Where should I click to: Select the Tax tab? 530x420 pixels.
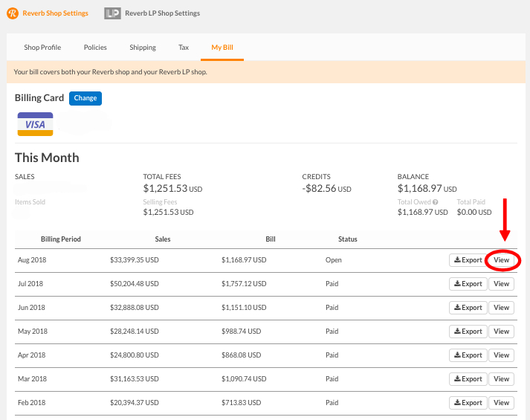[x=184, y=48]
